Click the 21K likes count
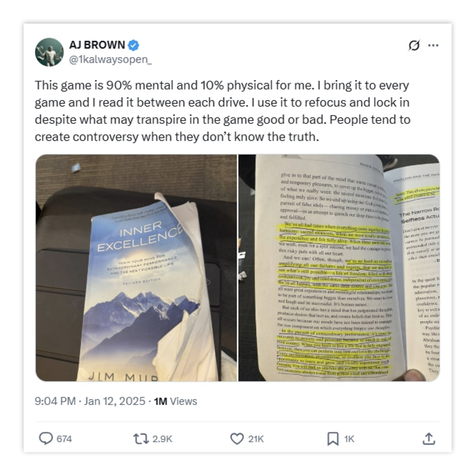This screenshot has width=476, height=475. pos(256,439)
